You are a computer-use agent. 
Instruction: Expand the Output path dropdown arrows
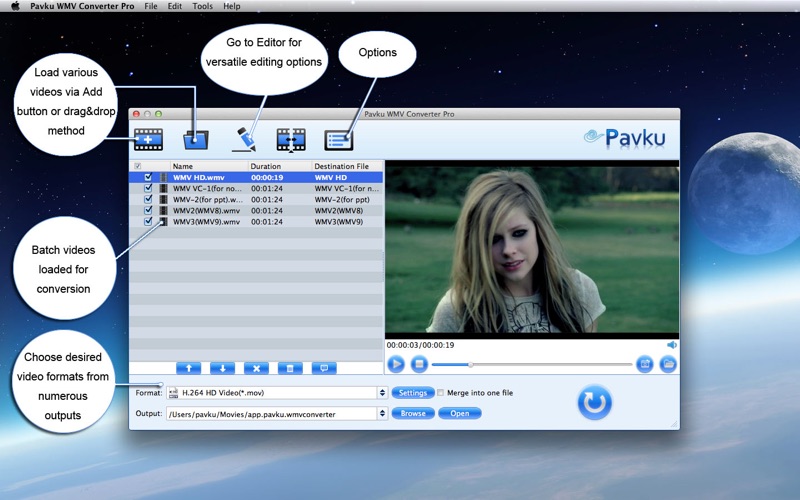pyautogui.click(x=382, y=414)
